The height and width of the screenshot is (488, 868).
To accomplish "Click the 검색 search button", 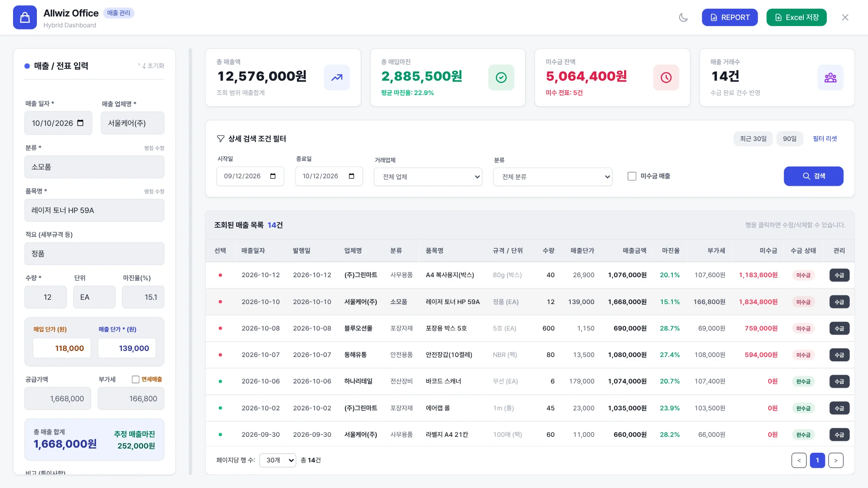I will (x=814, y=176).
